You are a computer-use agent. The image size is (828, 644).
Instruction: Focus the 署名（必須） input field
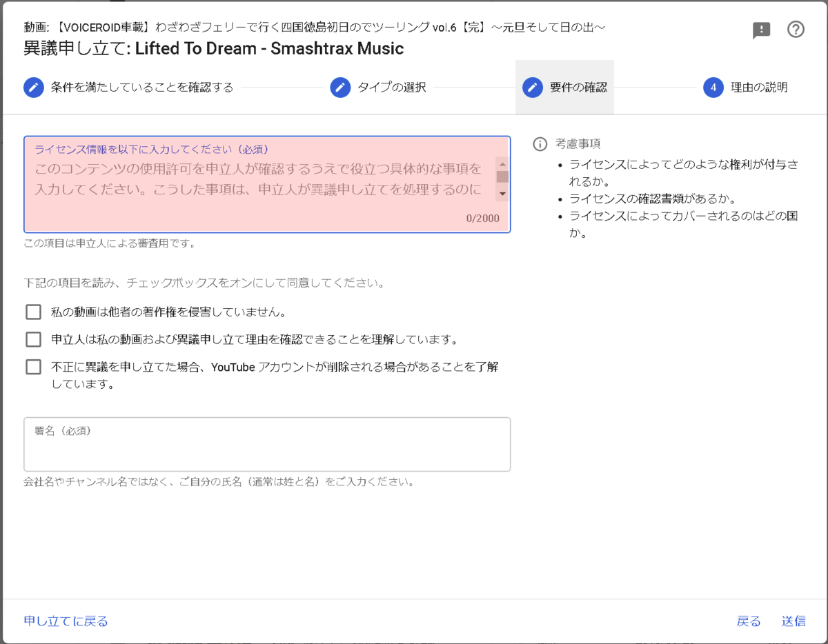point(267,444)
